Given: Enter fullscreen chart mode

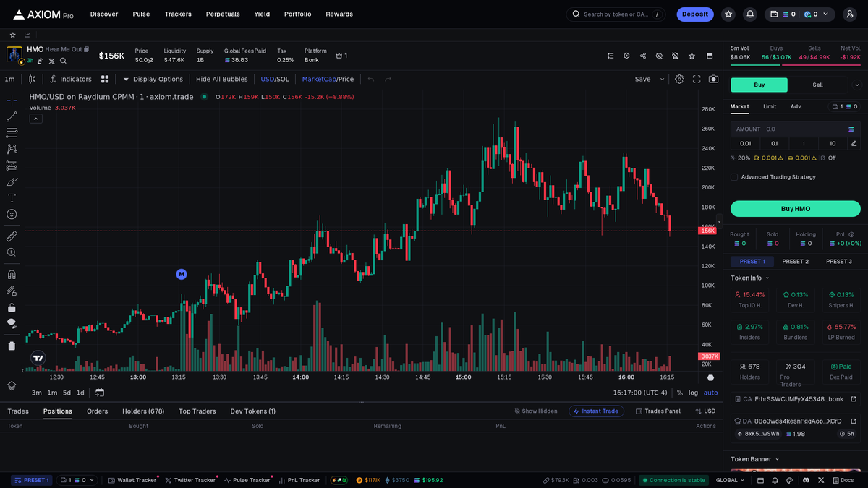Looking at the screenshot, I should point(697,79).
